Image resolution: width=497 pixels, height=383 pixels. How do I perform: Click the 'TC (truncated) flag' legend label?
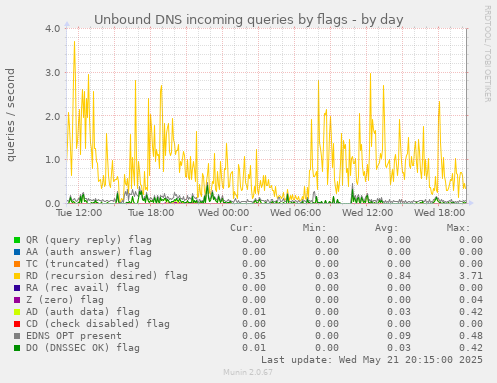pyautogui.click(x=83, y=264)
